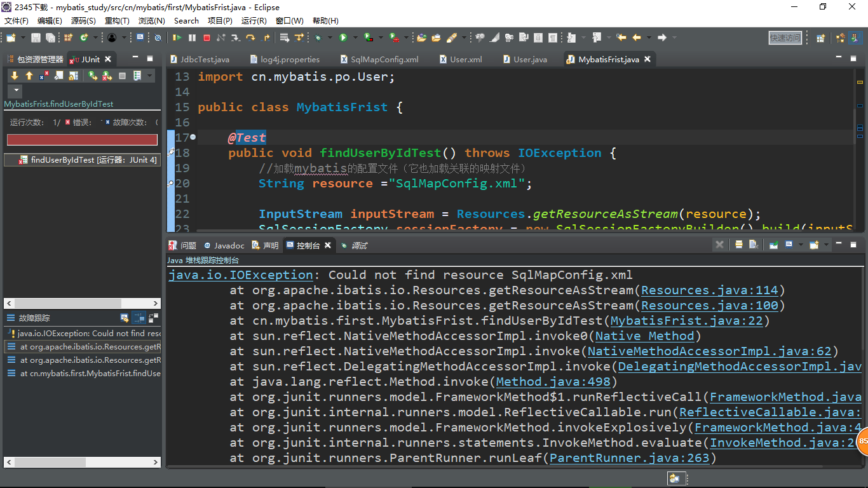This screenshot has height=488, width=868.
Task: Open the 运行(R) menu
Action: pos(254,20)
